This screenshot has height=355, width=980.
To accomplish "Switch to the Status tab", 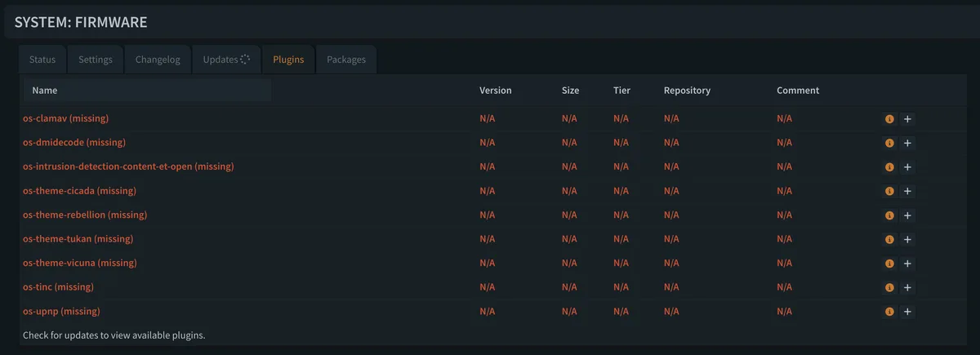I will pos(42,60).
